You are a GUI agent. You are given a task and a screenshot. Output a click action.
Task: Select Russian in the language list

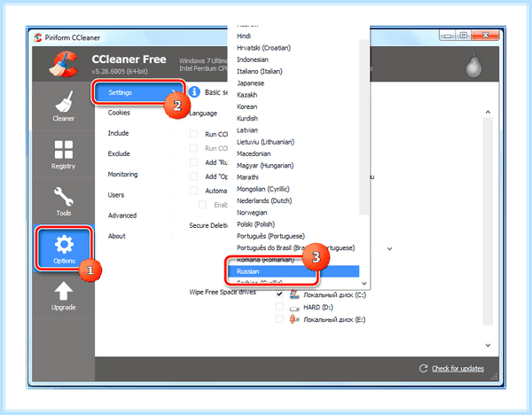pos(293,271)
